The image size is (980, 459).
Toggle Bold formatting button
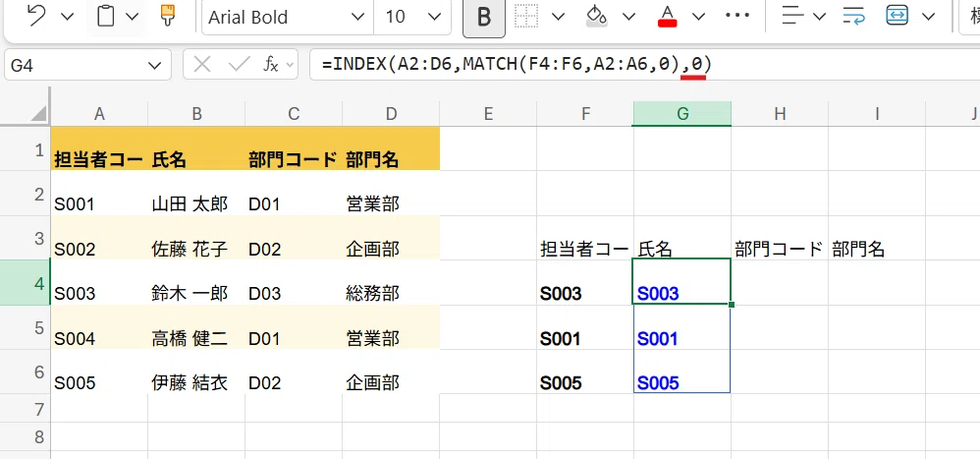pos(484,17)
